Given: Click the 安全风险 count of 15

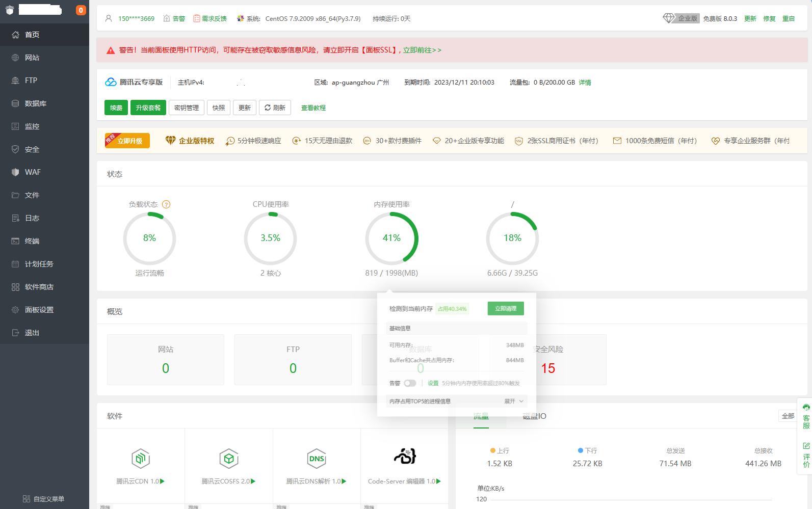Looking at the screenshot, I should pyautogui.click(x=548, y=368).
